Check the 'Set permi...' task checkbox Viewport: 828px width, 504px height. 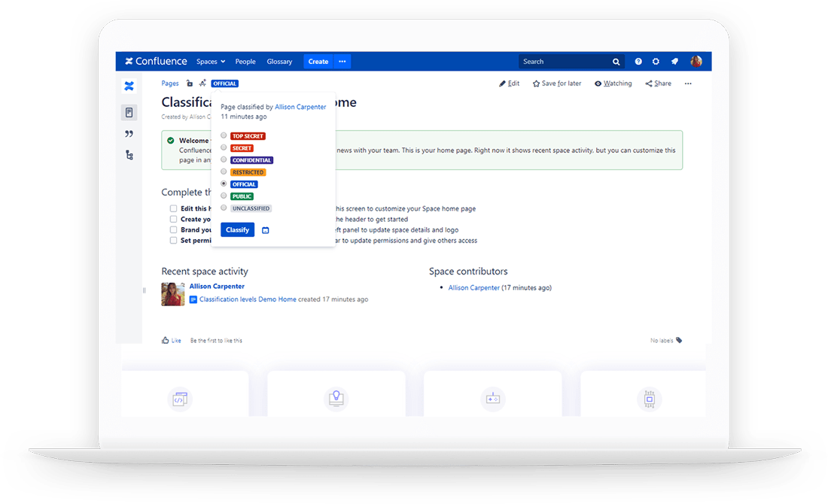pos(173,240)
